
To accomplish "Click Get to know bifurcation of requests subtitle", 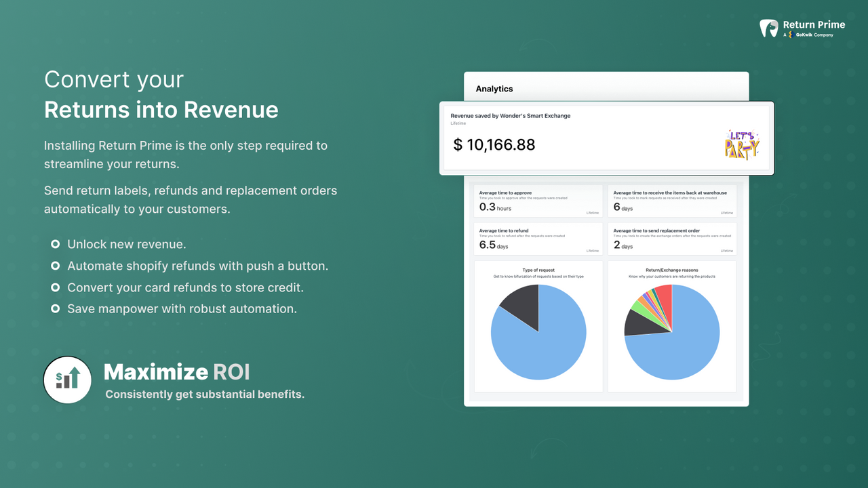I will 538,277.
